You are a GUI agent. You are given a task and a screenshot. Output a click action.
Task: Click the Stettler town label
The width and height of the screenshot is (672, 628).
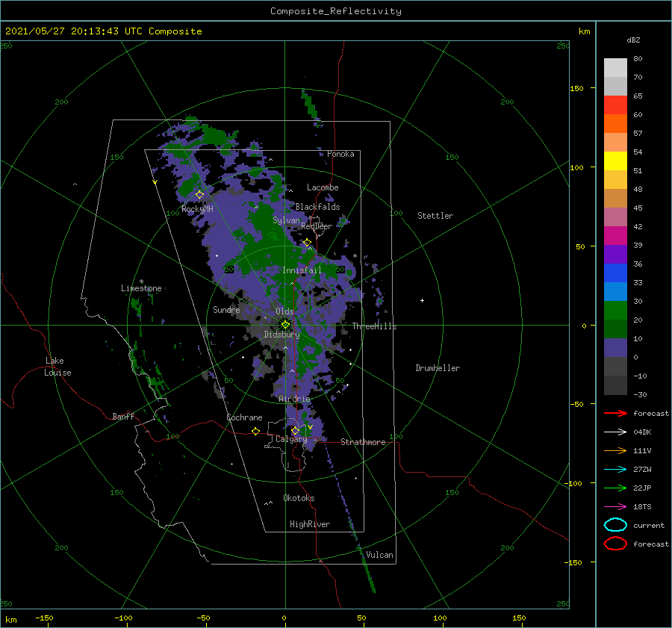435,216
